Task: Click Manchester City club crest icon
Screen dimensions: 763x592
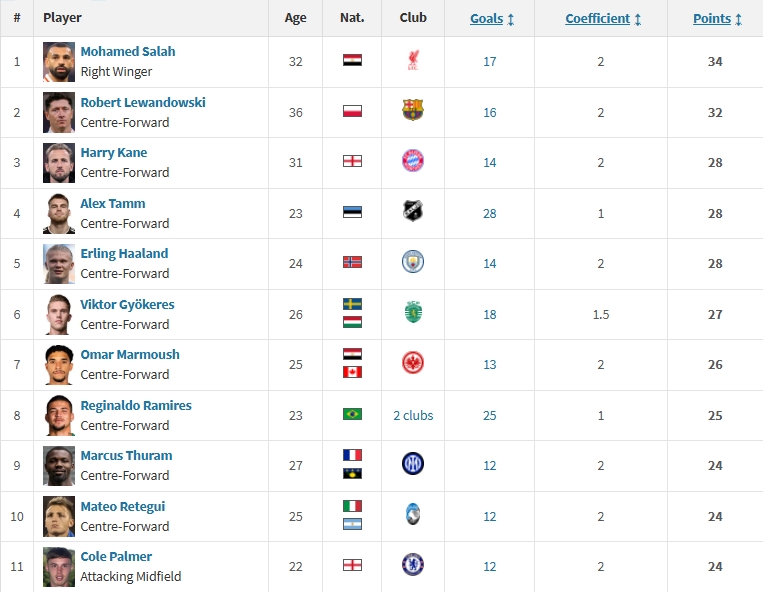Action: (x=412, y=262)
